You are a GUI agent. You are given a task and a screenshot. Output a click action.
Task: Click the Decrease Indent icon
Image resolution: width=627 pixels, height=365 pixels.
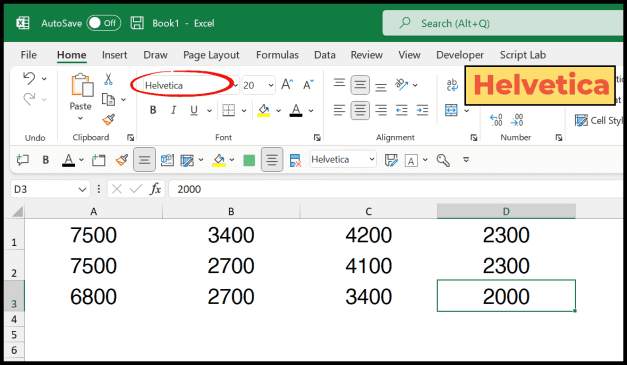point(401,110)
